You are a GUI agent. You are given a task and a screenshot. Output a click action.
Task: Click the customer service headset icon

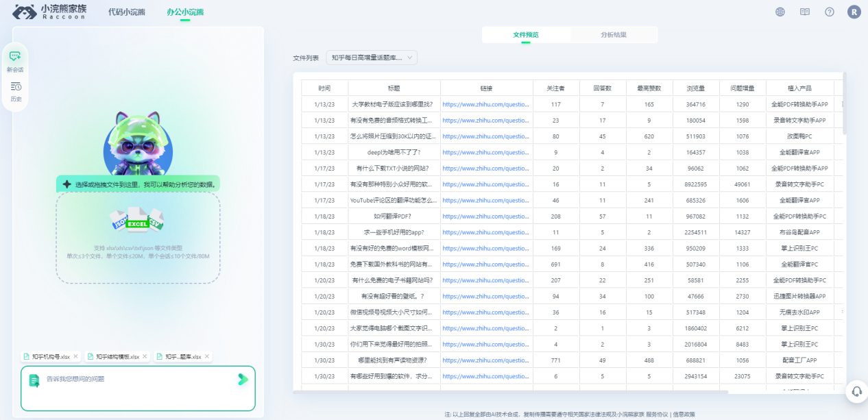856,391
